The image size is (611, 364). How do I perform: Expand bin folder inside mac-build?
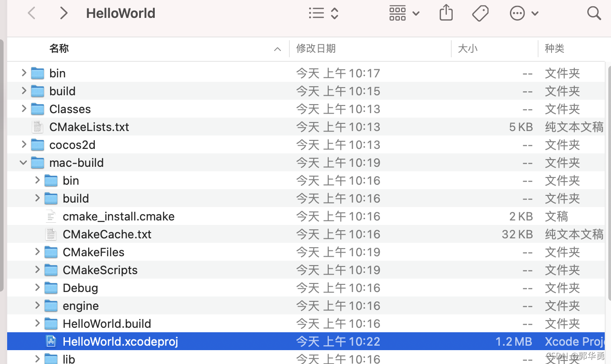[38, 180]
